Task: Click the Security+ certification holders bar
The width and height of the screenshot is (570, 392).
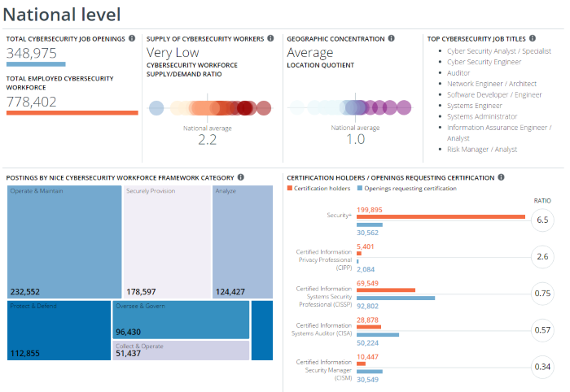Action: click(441, 216)
